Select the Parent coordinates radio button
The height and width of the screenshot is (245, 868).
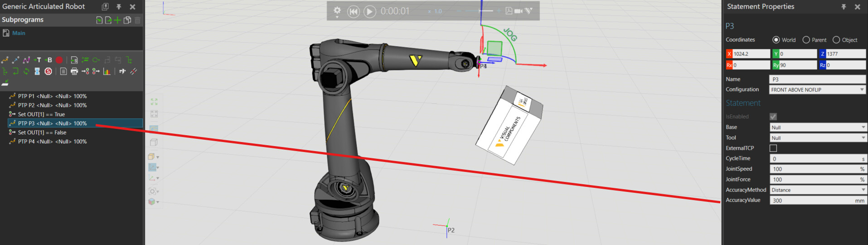click(x=806, y=40)
